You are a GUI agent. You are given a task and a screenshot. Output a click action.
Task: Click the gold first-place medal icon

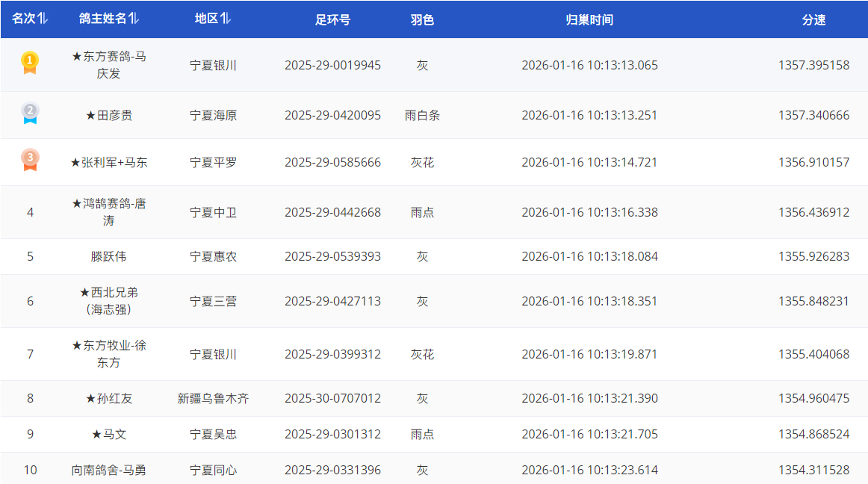(x=30, y=63)
